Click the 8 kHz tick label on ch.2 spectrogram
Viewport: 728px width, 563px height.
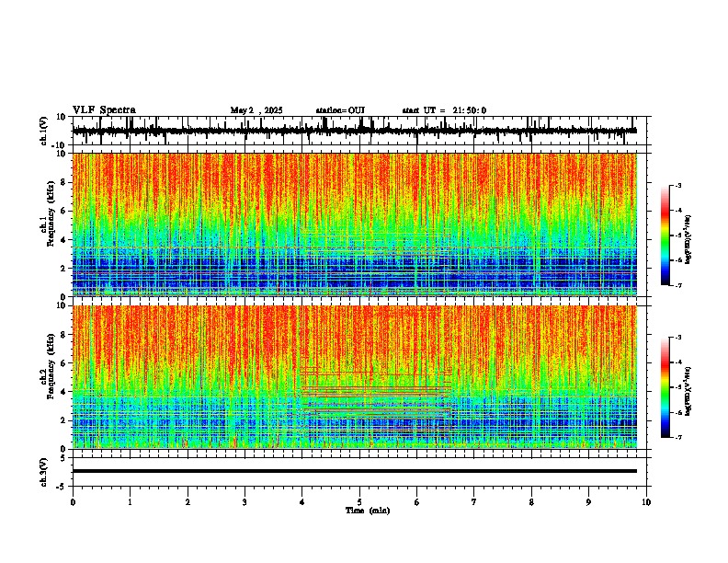coord(64,335)
